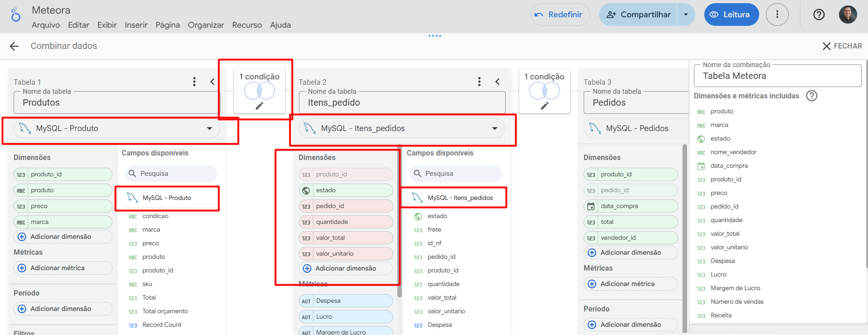The width and height of the screenshot is (868, 335).
Task: Open the top bar help icon
Action: pos(819,15)
